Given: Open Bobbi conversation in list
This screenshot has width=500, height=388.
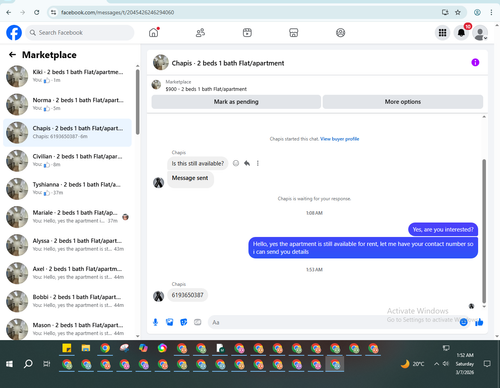Looking at the screenshot, I should pos(67,301).
